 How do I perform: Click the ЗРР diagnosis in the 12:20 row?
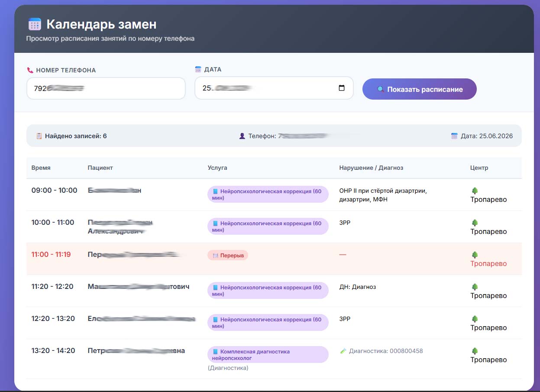(345, 319)
